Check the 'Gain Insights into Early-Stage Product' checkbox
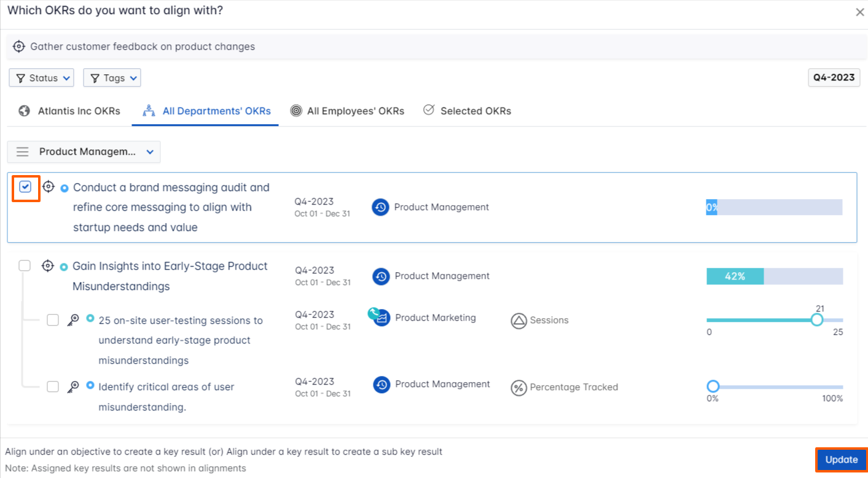868x478 pixels. (25, 265)
